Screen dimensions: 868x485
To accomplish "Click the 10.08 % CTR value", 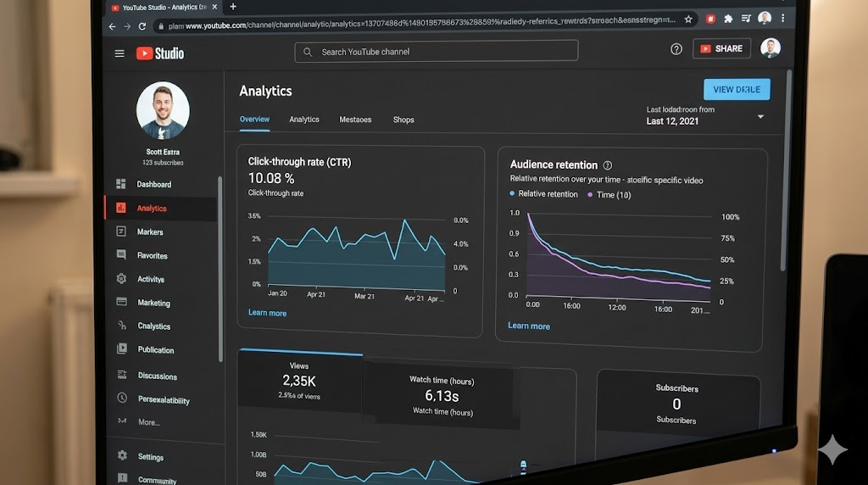I will coord(271,178).
